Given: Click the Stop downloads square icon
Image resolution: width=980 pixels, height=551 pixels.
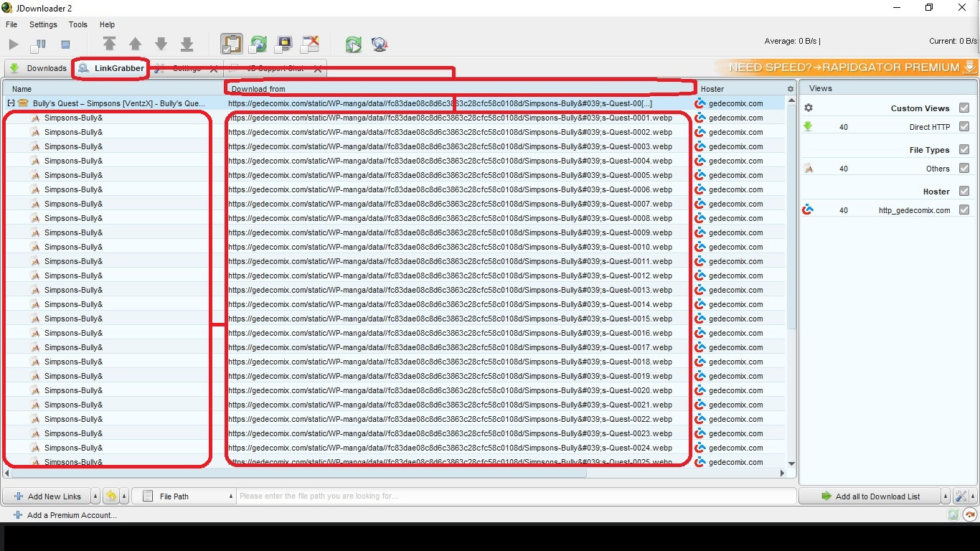Looking at the screenshot, I should [x=65, y=44].
